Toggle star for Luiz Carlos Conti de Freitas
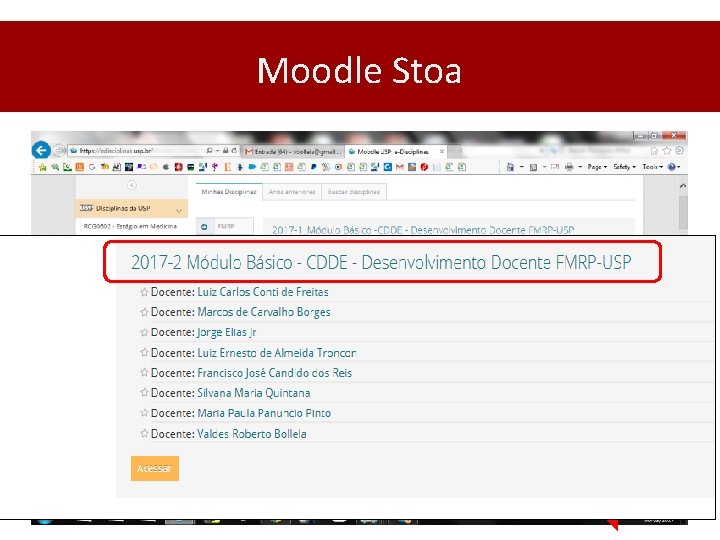Image resolution: width=720 pixels, height=540 pixels. (x=144, y=292)
